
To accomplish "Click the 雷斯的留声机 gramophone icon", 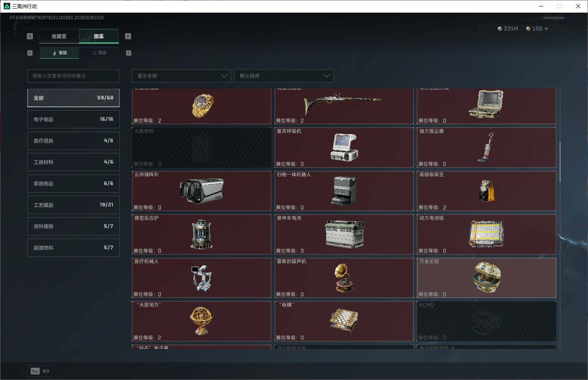I will (x=344, y=278).
